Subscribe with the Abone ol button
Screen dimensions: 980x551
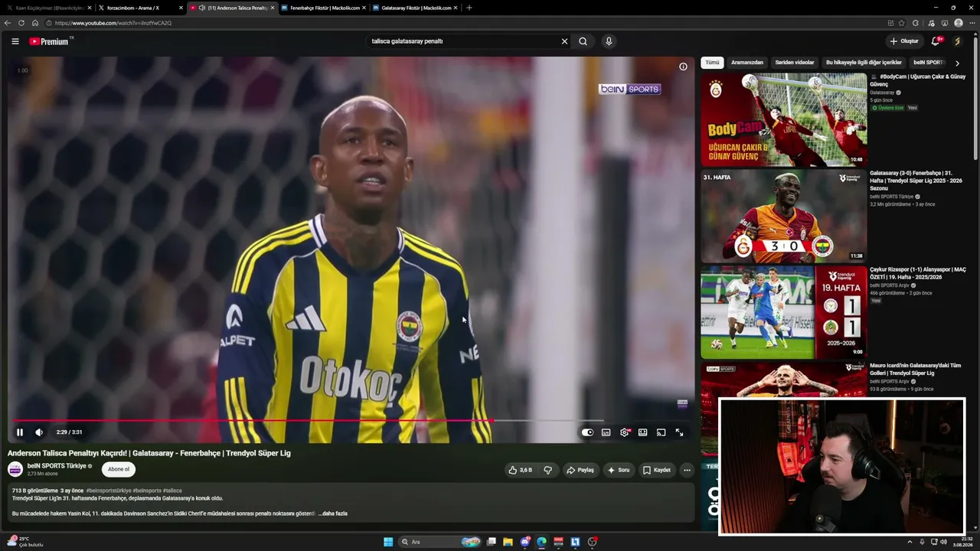point(119,469)
